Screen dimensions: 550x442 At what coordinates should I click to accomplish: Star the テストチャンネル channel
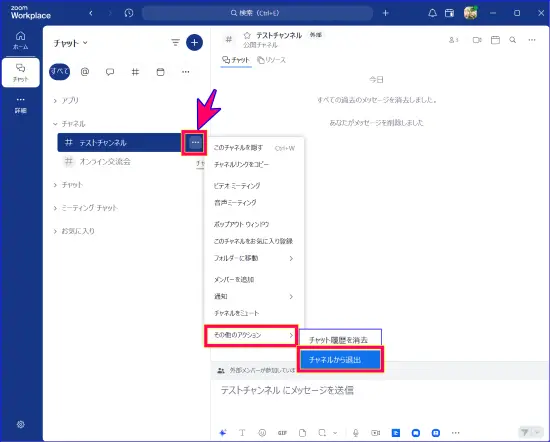(x=247, y=35)
